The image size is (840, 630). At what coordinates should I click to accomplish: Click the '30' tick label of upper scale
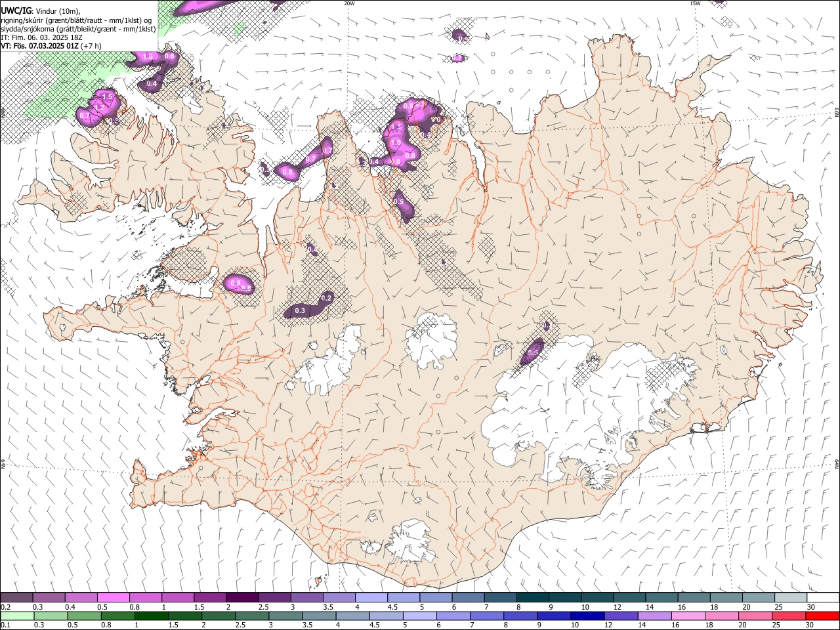tap(810, 607)
